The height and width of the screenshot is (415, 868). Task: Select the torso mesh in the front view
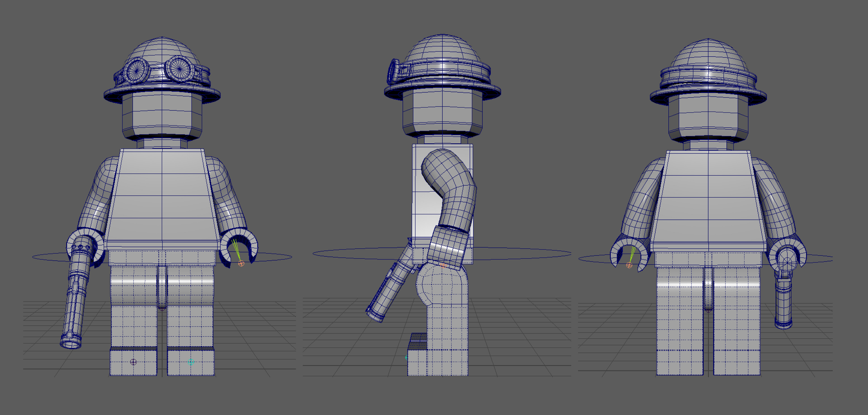[162, 199]
